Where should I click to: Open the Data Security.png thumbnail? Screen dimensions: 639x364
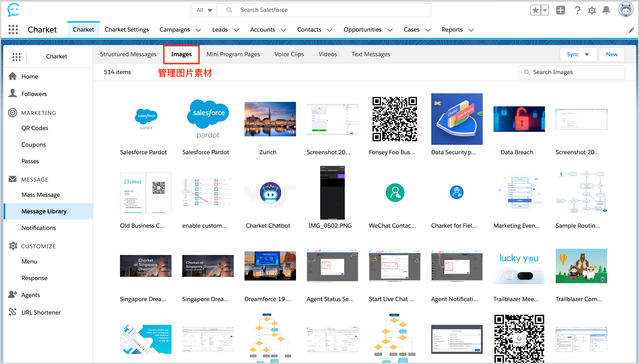point(457,119)
